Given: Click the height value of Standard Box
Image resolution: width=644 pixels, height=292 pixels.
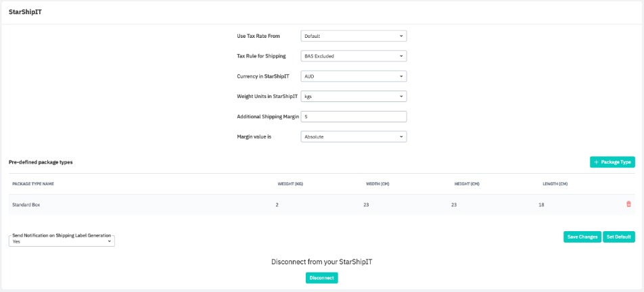Looking at the screenshot, I should coord(454,205).
